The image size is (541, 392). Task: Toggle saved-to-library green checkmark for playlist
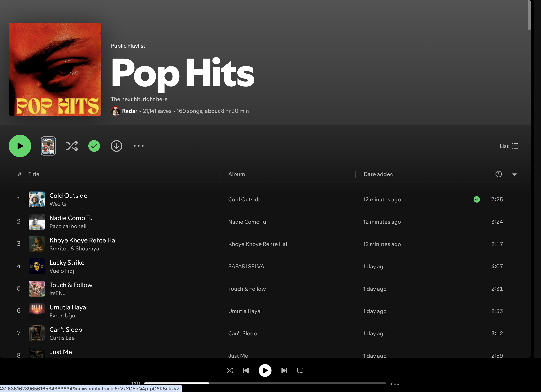(94, 146)
